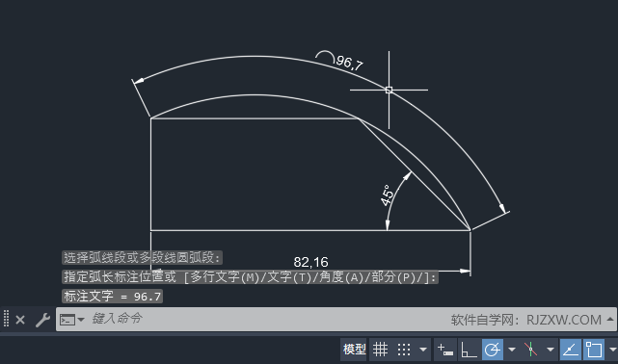This screenshot has width=618, height=364.
Task: Open snap mode settings dropdown
Action: [423, 349]
